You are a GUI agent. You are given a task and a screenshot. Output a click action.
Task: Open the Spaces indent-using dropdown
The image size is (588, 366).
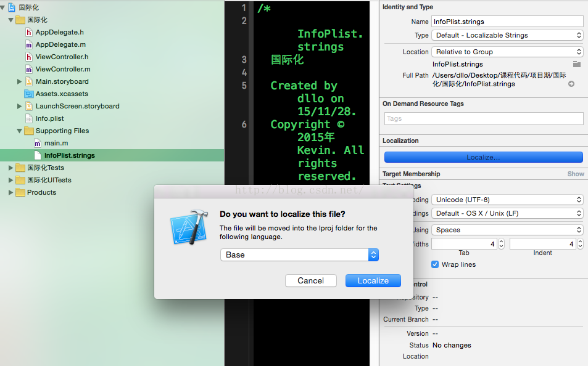coord(507,230)
